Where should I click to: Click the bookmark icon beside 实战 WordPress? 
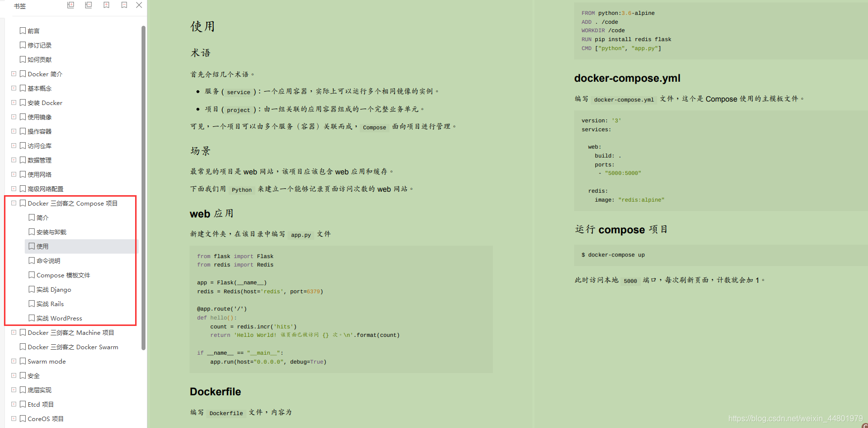32,318
